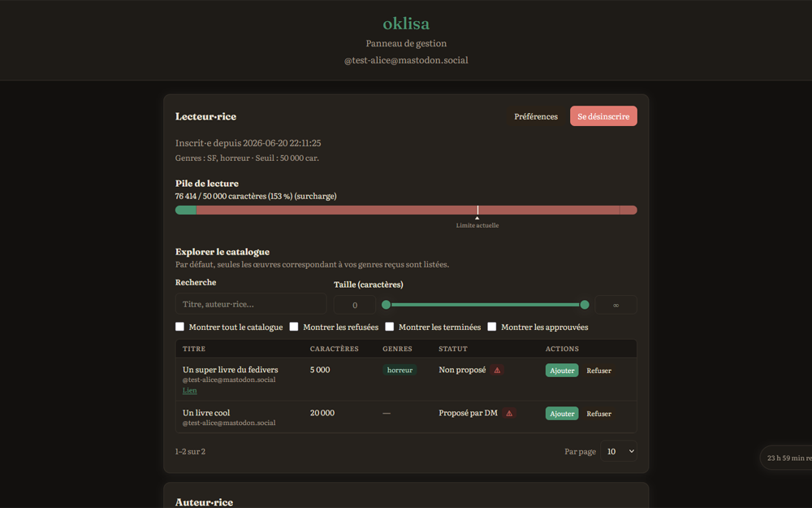Click the CARACTÈRES column header

[x=334, y=349]
